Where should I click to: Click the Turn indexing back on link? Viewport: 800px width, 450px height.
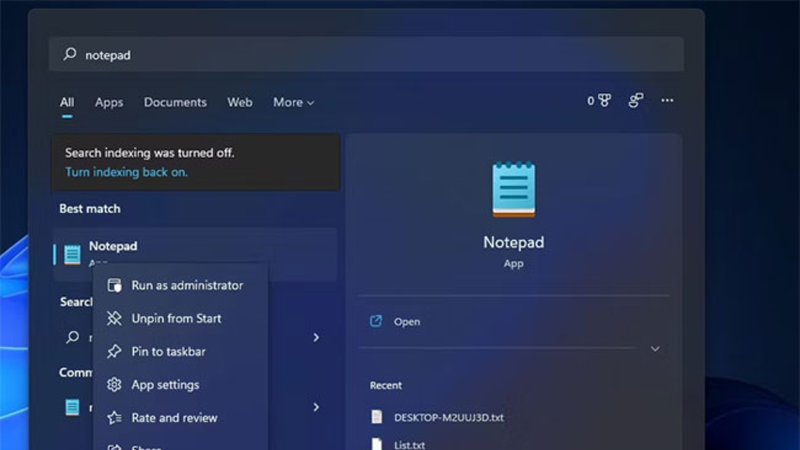(126, 172)
